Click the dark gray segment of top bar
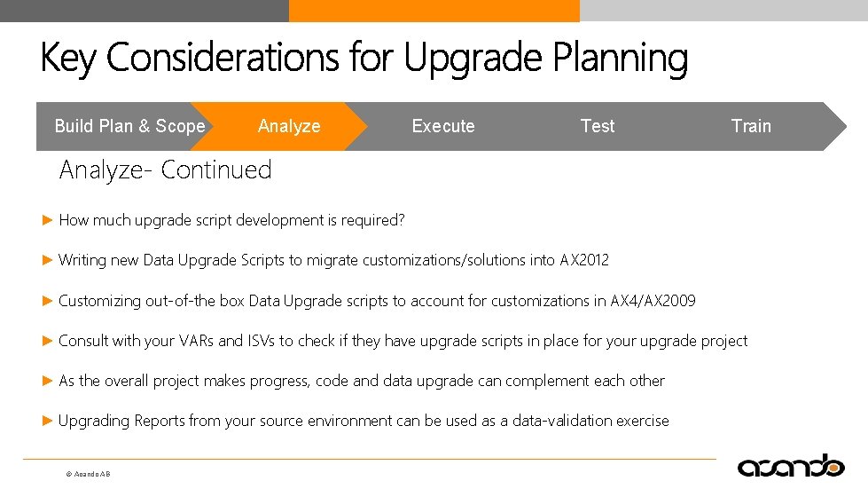The height and width of the screenshot is (489, 868). tap(144, 11)
